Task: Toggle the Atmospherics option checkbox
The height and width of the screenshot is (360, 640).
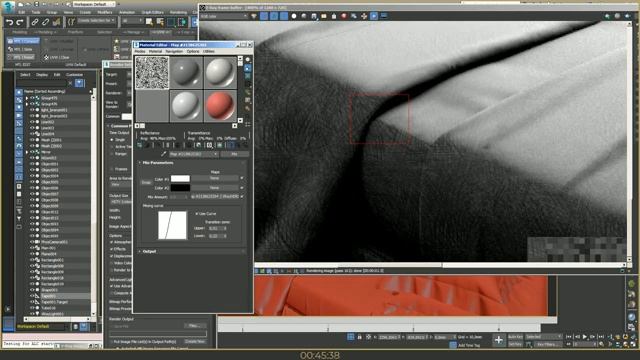Action: coord(112,242)
